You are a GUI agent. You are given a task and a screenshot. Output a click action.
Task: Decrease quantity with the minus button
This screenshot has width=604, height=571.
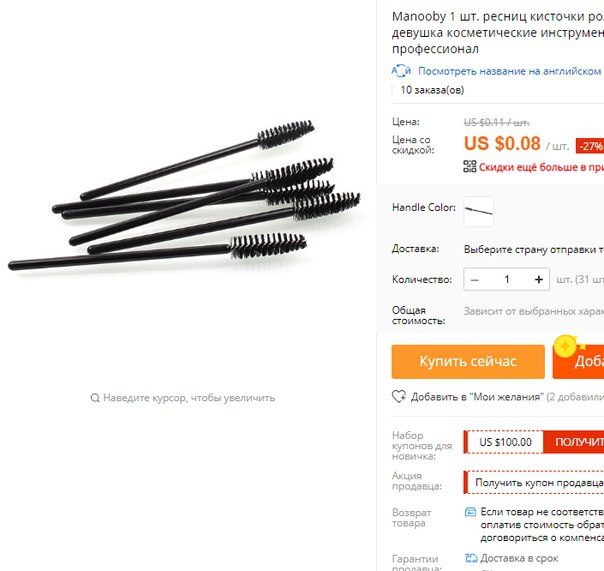point(475,280)
